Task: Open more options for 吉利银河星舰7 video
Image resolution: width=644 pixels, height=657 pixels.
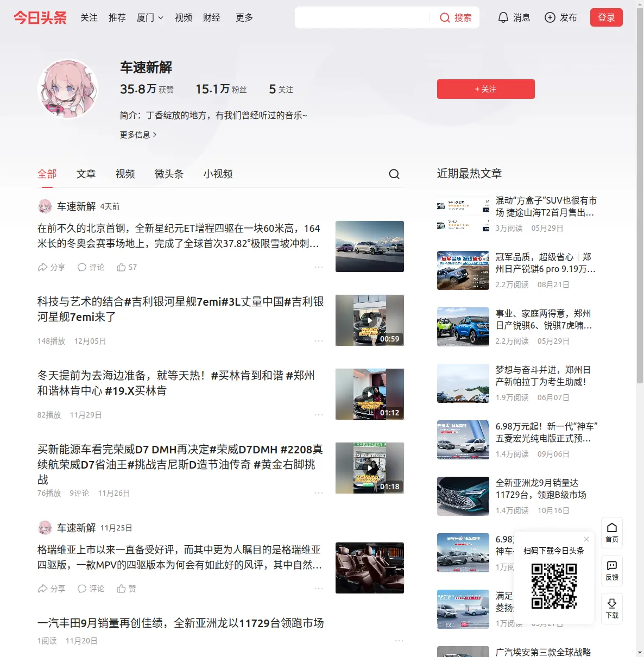Action: pyautogui.click(x=319, y=341)
